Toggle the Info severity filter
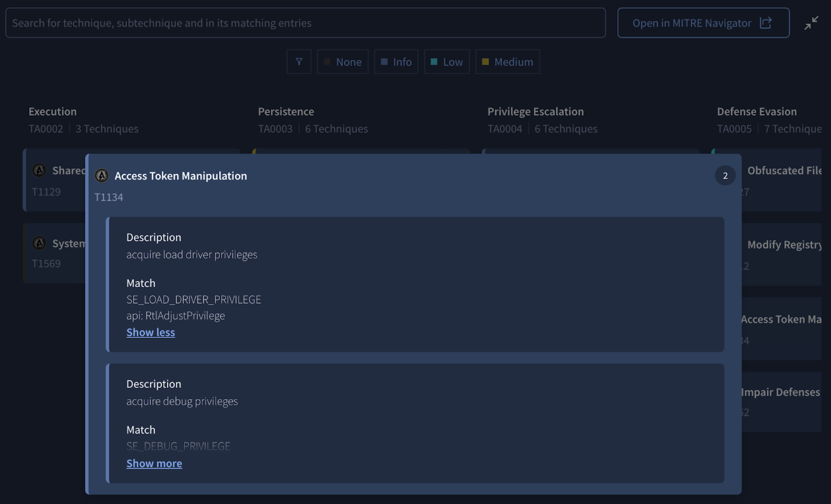The width and height of the screenshot is (831, 504). (x=396, y=62)
